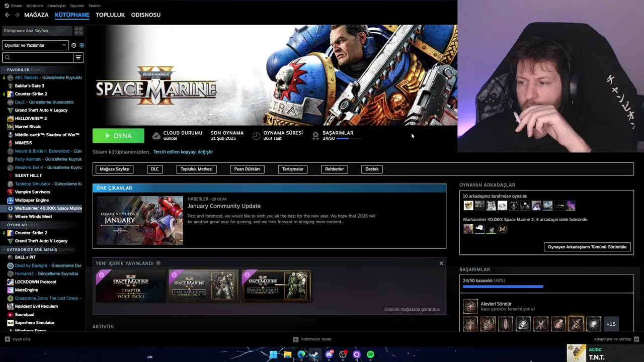The width and height of the screenshot is (644, 362).
Task: Click Oynayan Arkadaşların Tümünü Görüntüle
Action: (587, 247)
